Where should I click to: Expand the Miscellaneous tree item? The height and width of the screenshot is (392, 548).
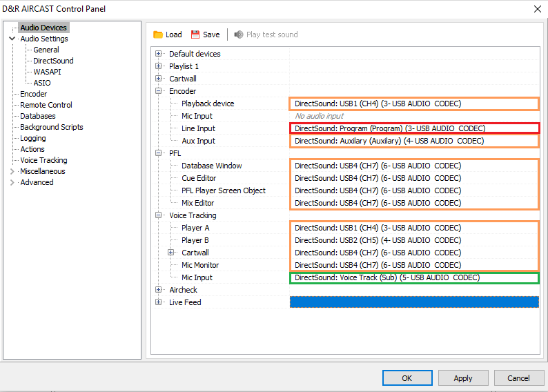[12, 171]
